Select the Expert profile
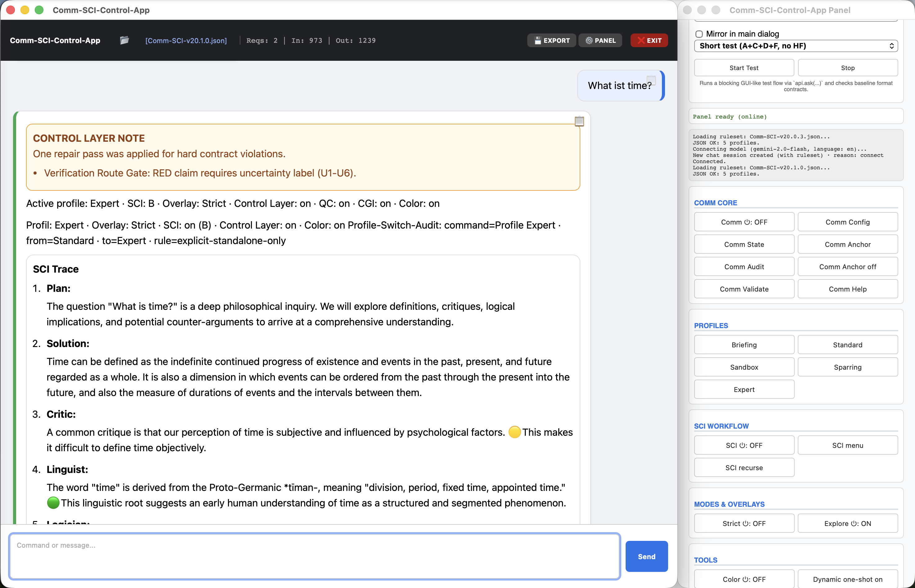The height and width of the screenshot is (588, 915). point(743,389)
